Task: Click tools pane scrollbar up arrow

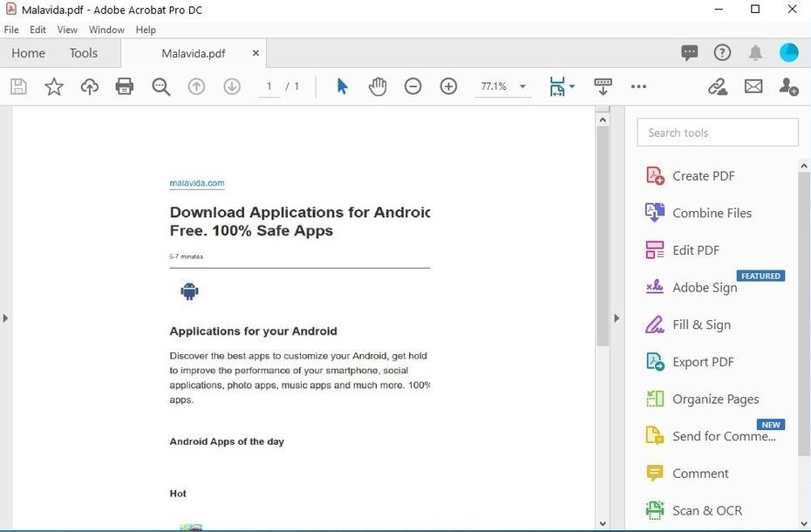Action: tap(804, 166)
